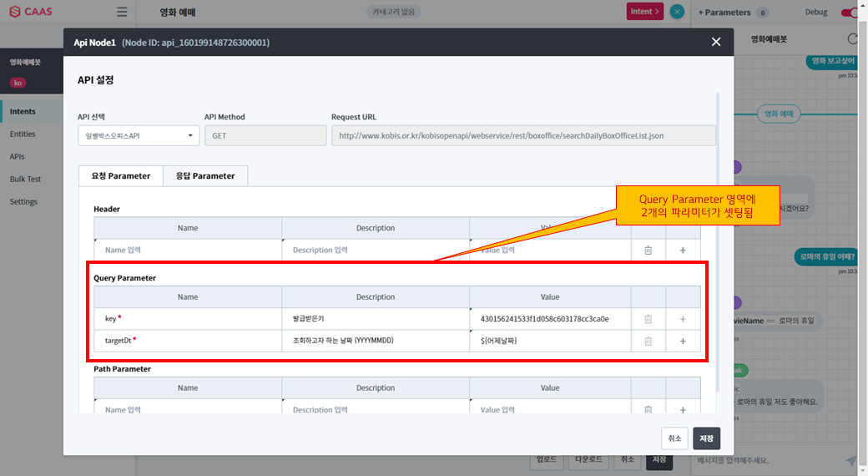Add row after targetDt parameter

pyautogui.click(x=683, y=341)
